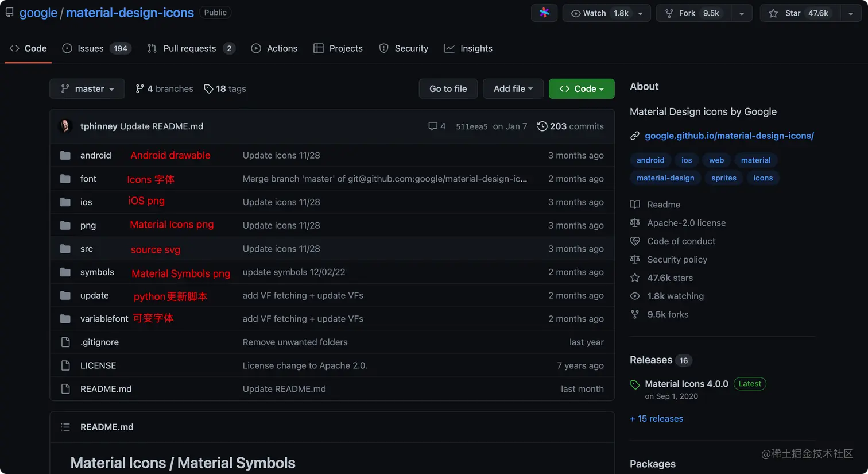
Task: Select the material-design topic tag
Action: pos(665,178)
